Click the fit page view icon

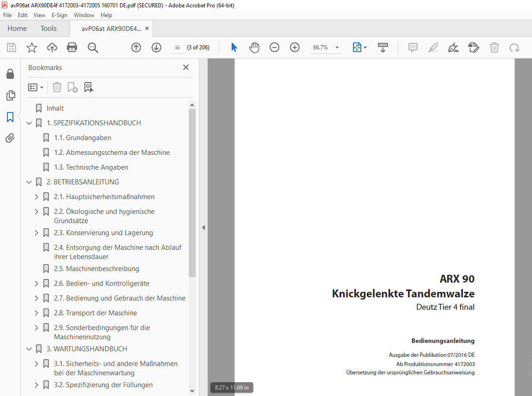(357, 47)
